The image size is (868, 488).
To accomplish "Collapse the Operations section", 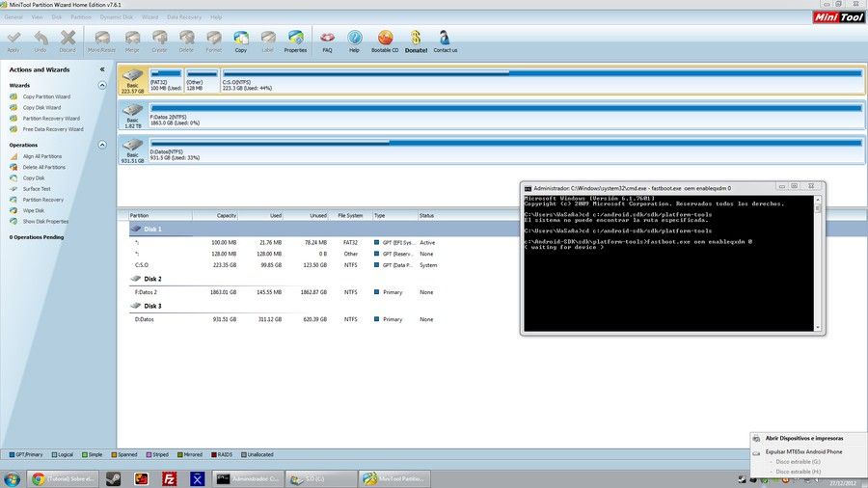I will (x=102, y=145).
